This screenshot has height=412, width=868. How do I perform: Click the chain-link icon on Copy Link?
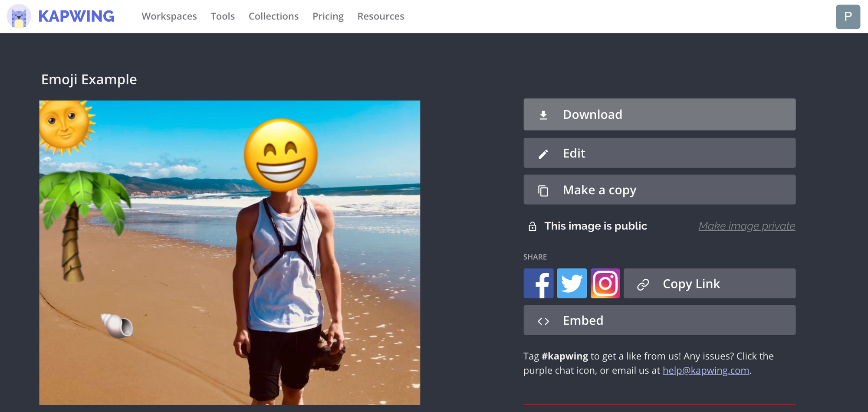[x=642, y=283]
